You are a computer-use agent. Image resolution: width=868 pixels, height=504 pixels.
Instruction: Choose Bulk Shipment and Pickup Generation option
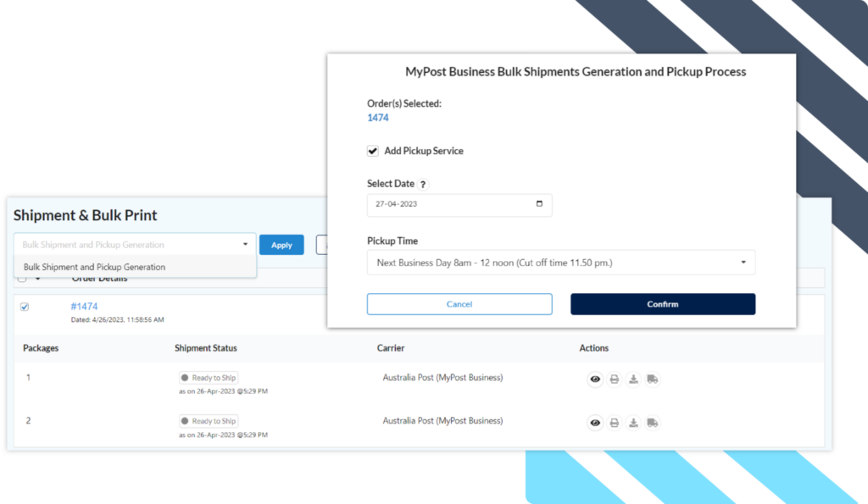tap(135, 267)
